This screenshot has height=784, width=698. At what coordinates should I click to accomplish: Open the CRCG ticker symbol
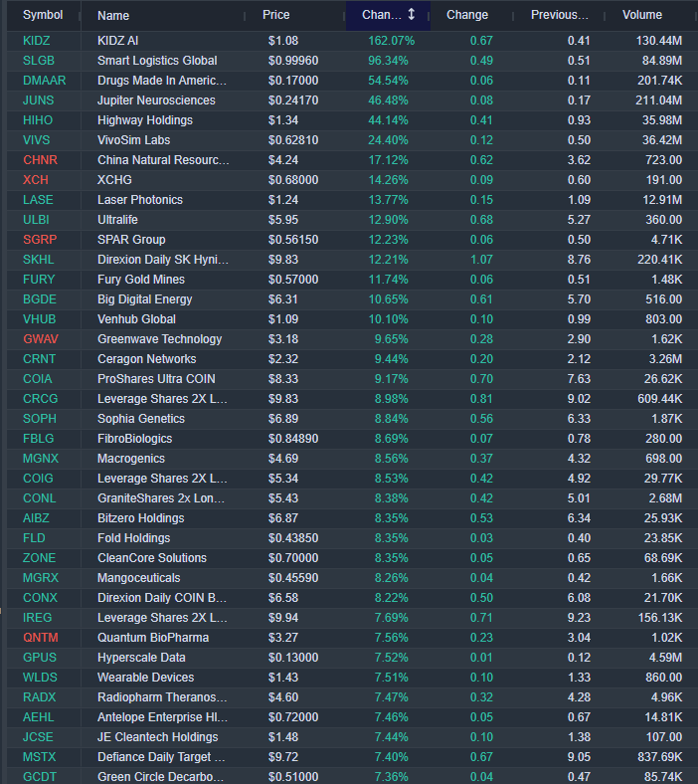point(41,399)
